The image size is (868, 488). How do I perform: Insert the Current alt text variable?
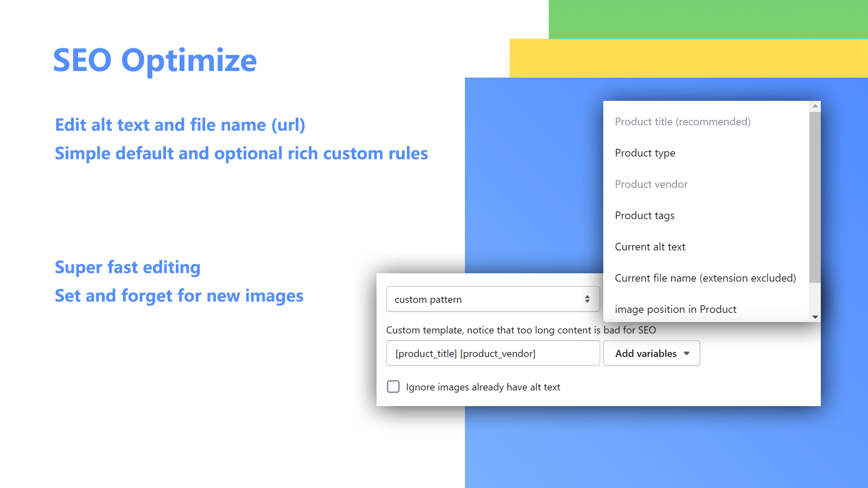650,247
